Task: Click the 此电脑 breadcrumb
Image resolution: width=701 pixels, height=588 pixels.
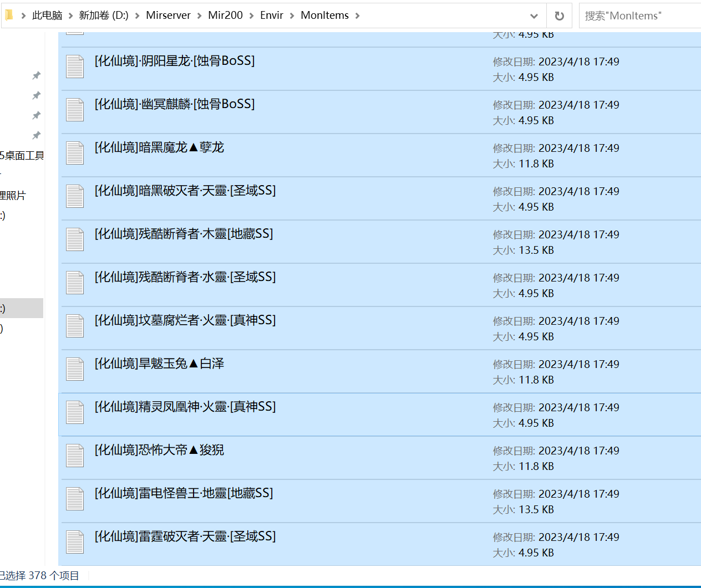Action: coord(47,16)
